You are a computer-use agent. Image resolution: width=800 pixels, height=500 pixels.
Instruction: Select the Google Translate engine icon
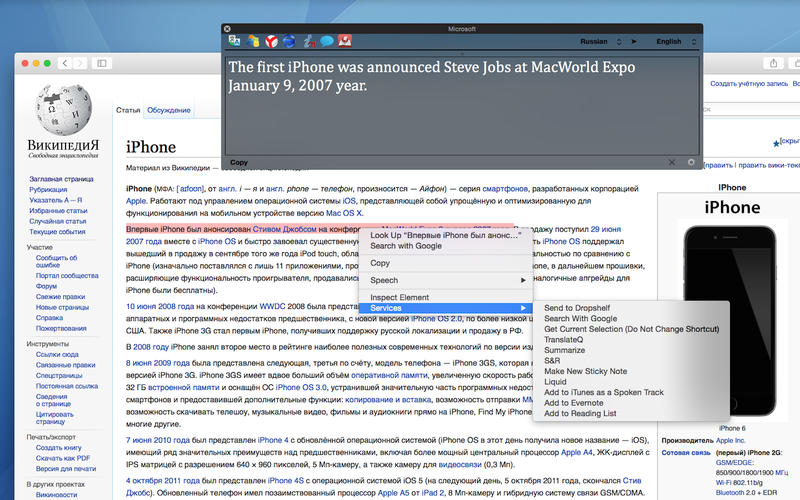click(235, 41)
